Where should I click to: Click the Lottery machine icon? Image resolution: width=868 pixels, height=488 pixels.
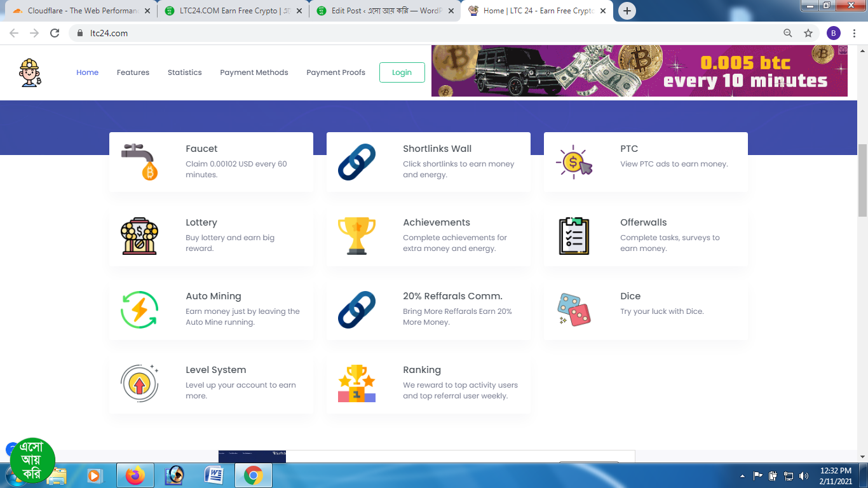point(139,236)
